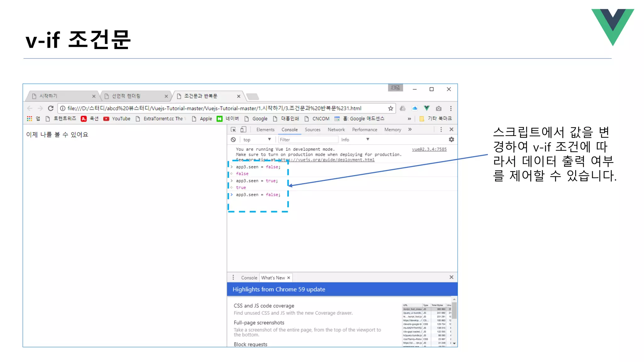This screenshot has width=644, height=362.
Task: Open the Chrome three-dot menu
Action: (451, 108)
